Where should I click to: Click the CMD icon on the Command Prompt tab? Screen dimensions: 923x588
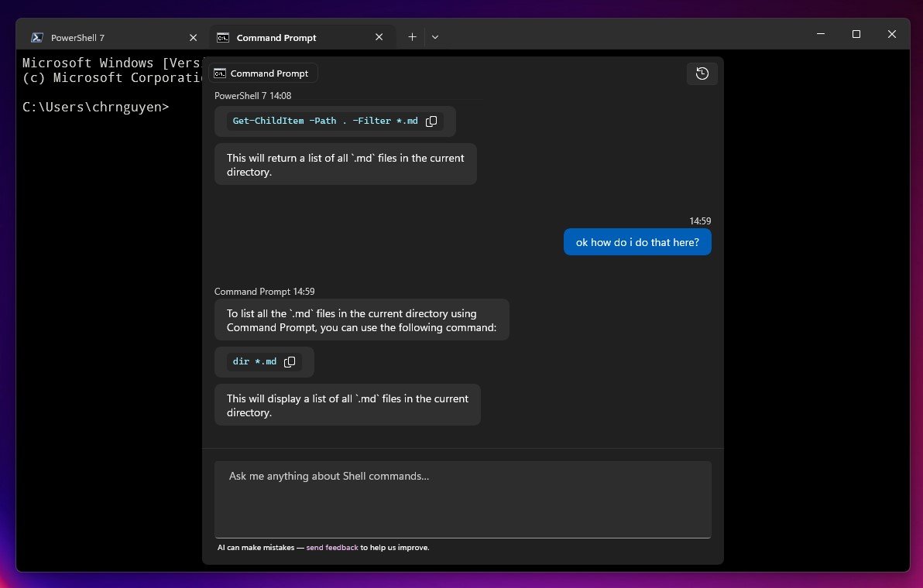pyautogui.click(x=221, y=37)
